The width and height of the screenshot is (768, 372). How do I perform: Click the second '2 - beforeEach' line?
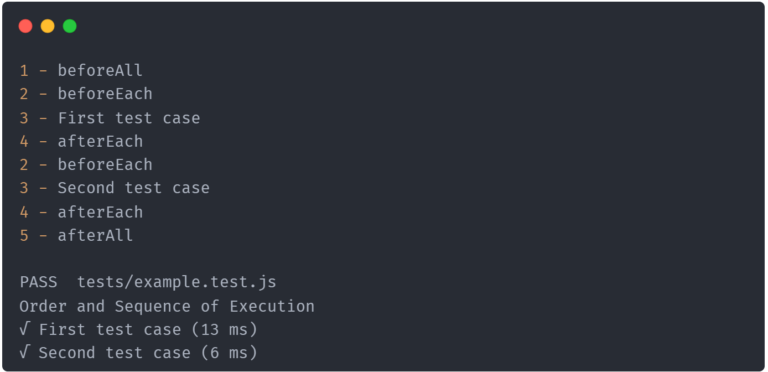click(86, 164)
